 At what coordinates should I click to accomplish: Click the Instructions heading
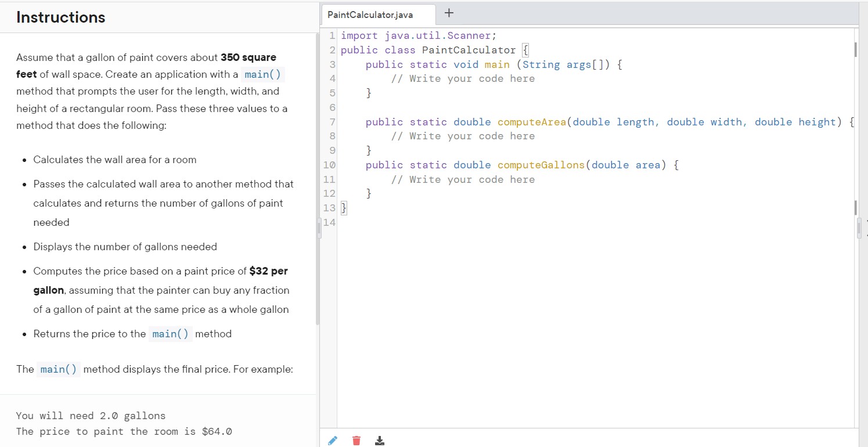pyautogui.click(x=61, y=17)
